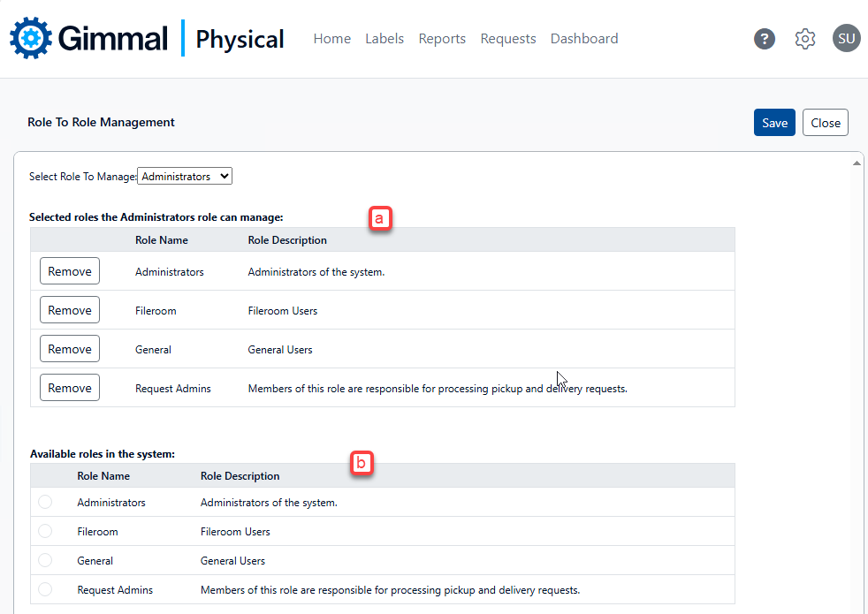The width and height of the screenshot is (868, 614).
Task: Go to the Home menu
Action: (332, 39)
